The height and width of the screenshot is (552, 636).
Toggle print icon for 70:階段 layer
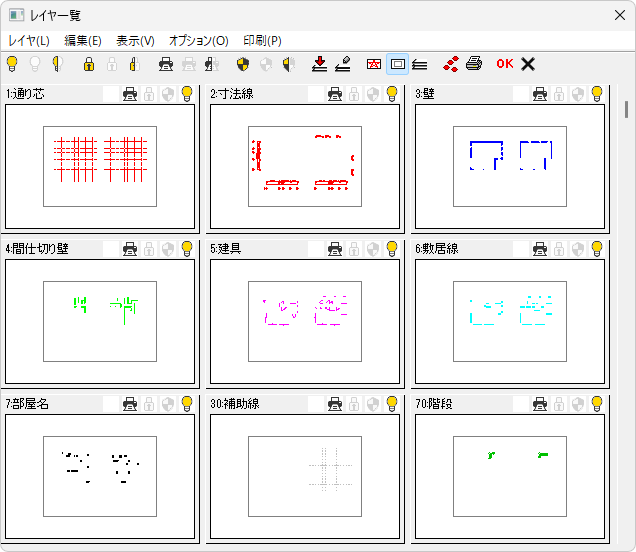(x=540, y=404)
